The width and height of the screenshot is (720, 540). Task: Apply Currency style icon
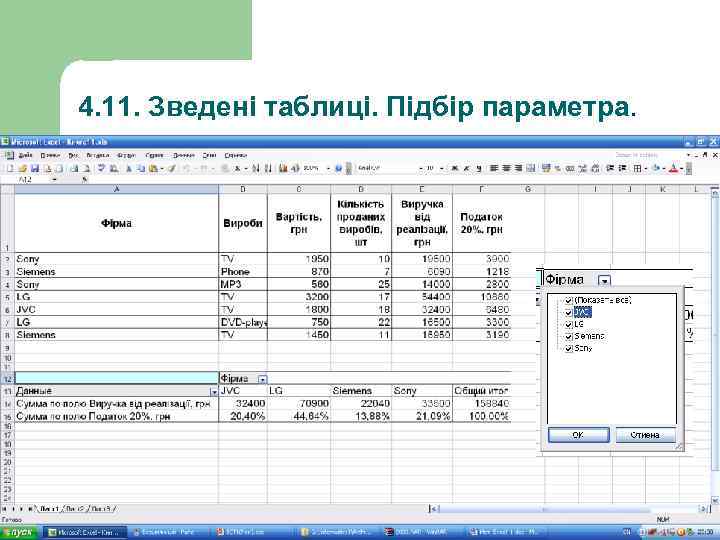(x=546, y=169)
